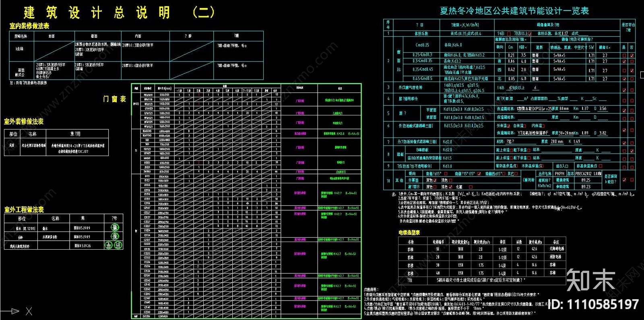The height and width of the screenshot is (320, 644).
Task: Click the 0.42 Cm value in 西 row
Action: tap(511, 70)
